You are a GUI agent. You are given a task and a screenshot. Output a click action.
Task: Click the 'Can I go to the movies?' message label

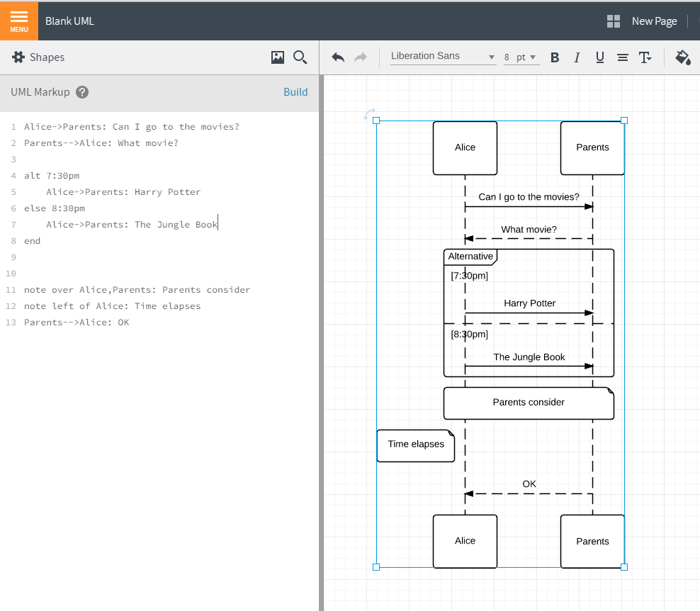coord(529,197)
